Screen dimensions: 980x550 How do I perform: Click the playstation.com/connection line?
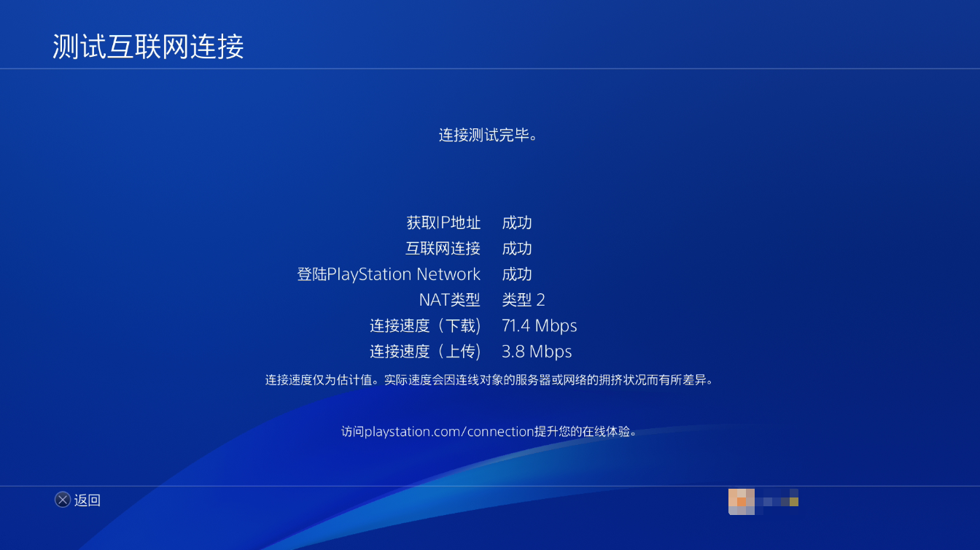[490, 431]
